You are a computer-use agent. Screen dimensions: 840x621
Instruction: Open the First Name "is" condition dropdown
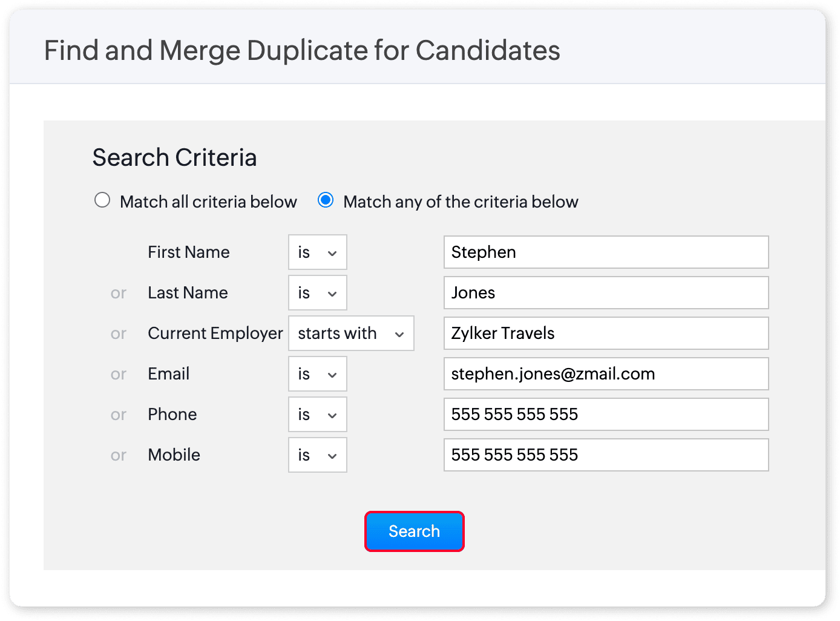pos(317,252)
